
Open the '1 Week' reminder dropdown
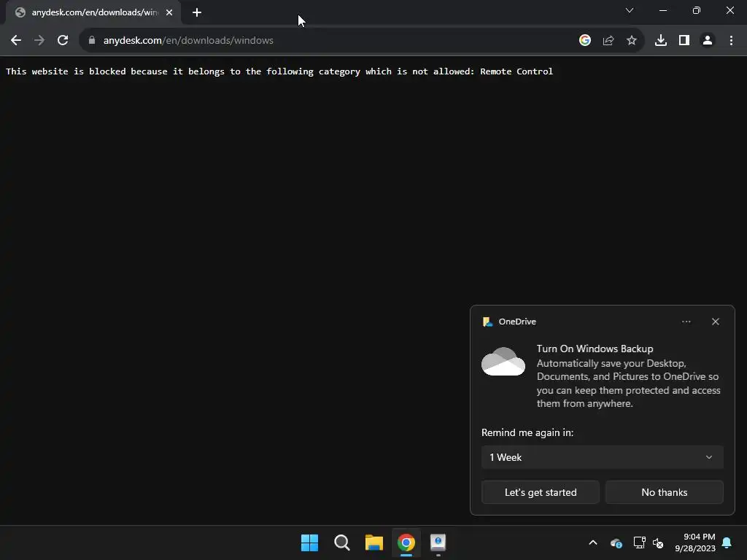click(x=602, y=458)
